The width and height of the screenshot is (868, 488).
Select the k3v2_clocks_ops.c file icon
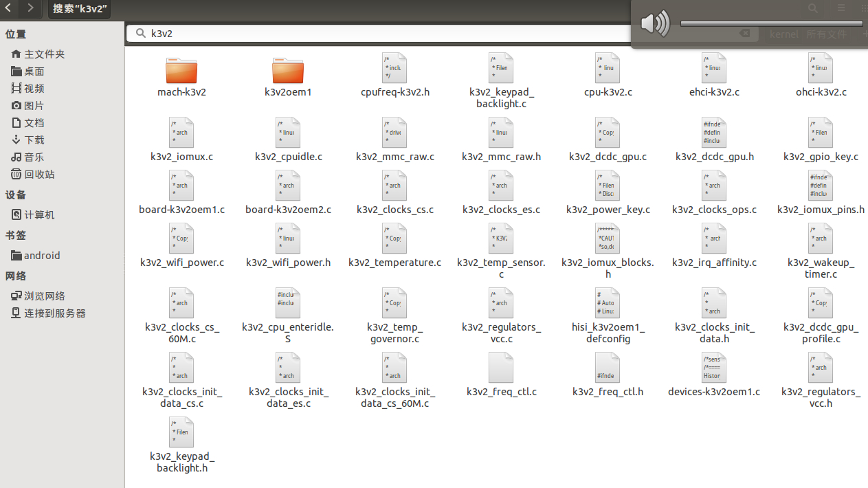coord(714,186)
